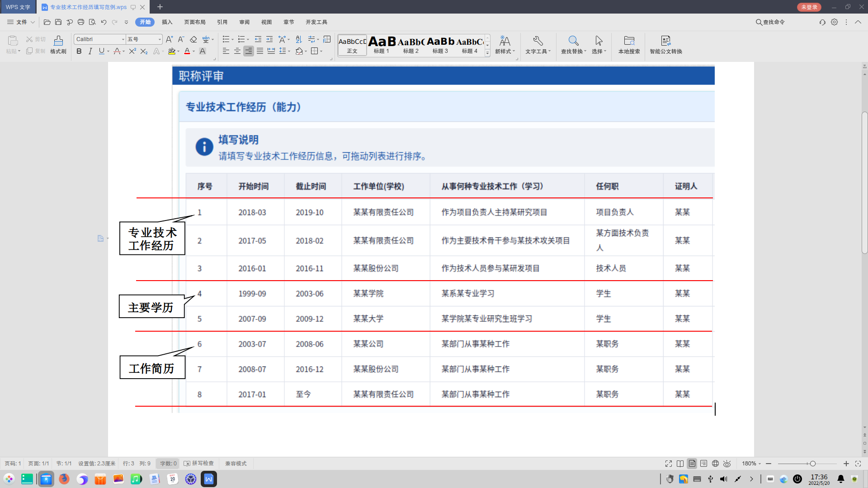Image resolution: width=868 pixels, height=488 pixels.
Task: Open 本地搜索
Action: [x=629, y=45]
